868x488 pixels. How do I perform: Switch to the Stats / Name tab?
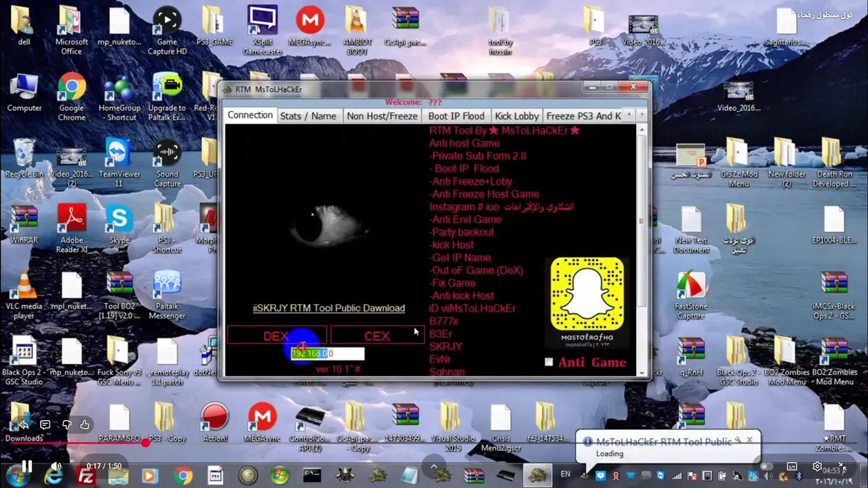pyautogui.click(x=308, y=116)
